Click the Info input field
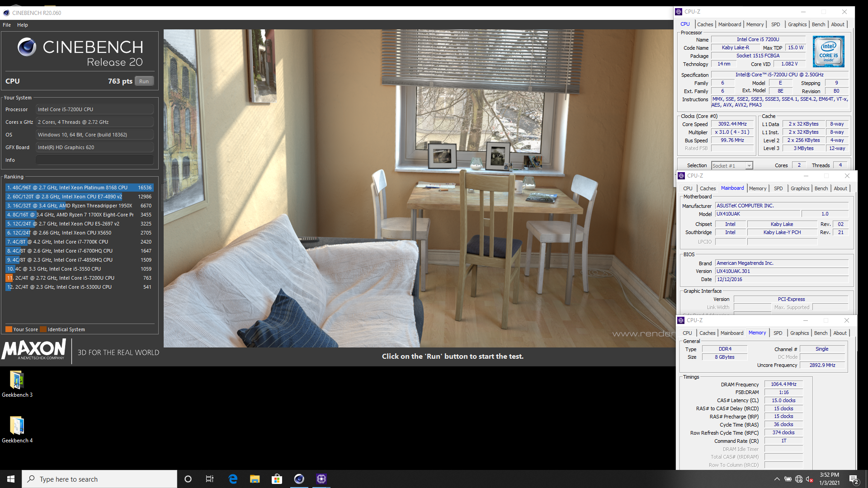 tap(94, 160)
